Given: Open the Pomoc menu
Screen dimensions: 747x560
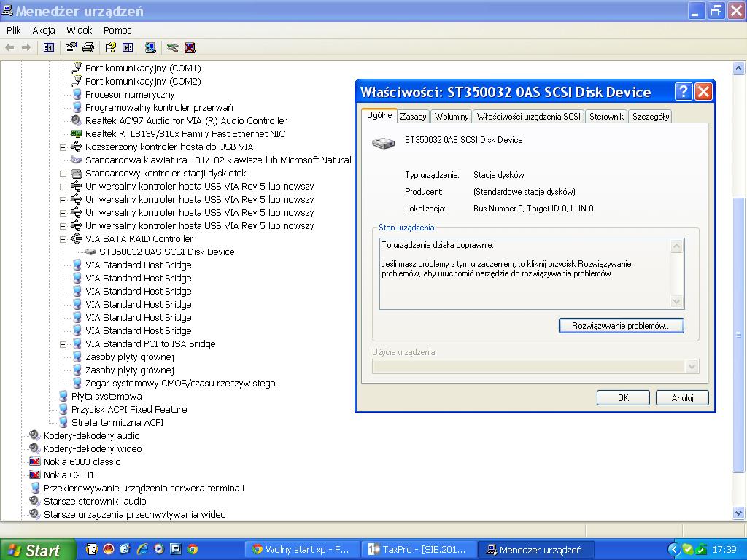Looking at the screenshot, I should click(117, 30).
